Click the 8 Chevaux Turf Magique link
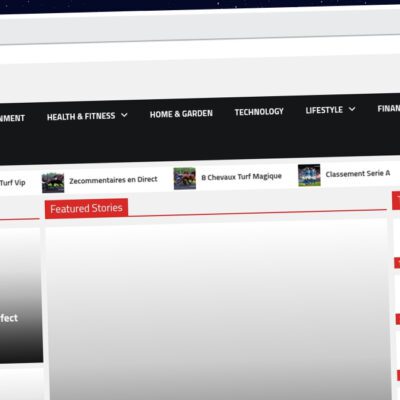Viewport: 400px width, 400px height. point(242,177)
